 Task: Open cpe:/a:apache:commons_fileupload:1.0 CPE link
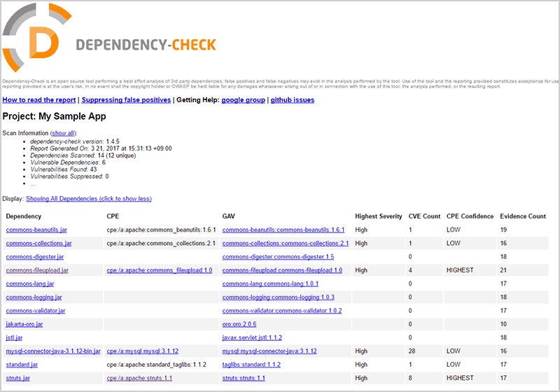tap(160, 271)
